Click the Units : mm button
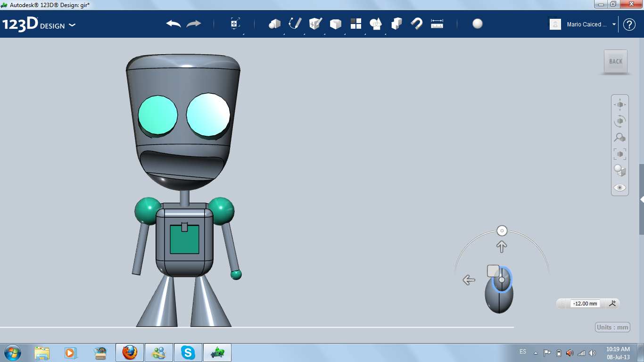 pyautogui.click(x=613, y=327)
